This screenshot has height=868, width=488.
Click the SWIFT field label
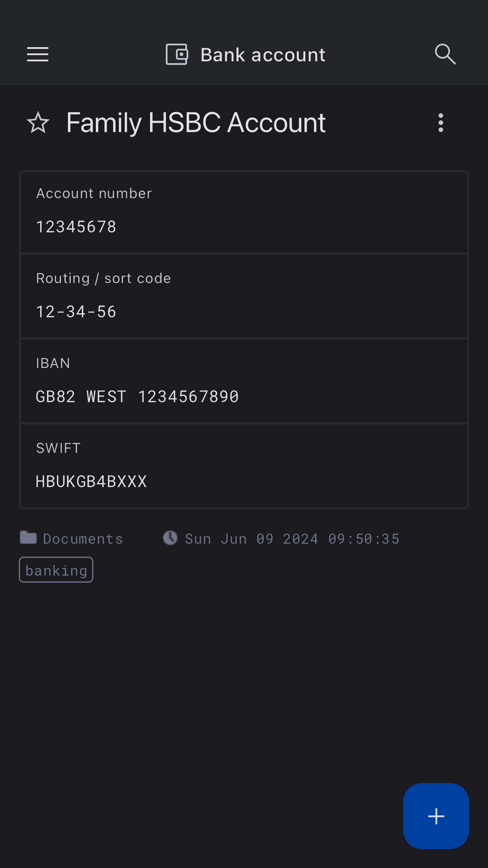(x=58, y=448)
